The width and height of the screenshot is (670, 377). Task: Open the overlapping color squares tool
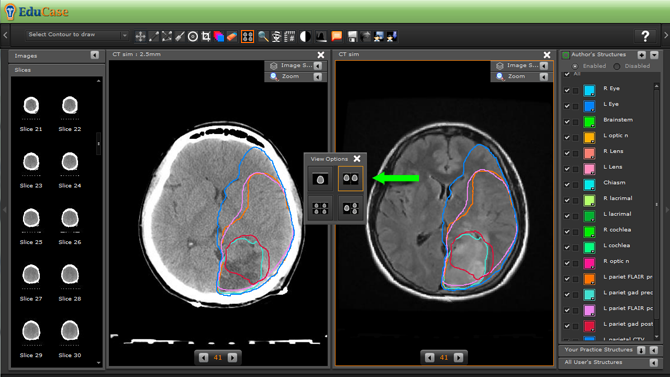click(219, 37)
